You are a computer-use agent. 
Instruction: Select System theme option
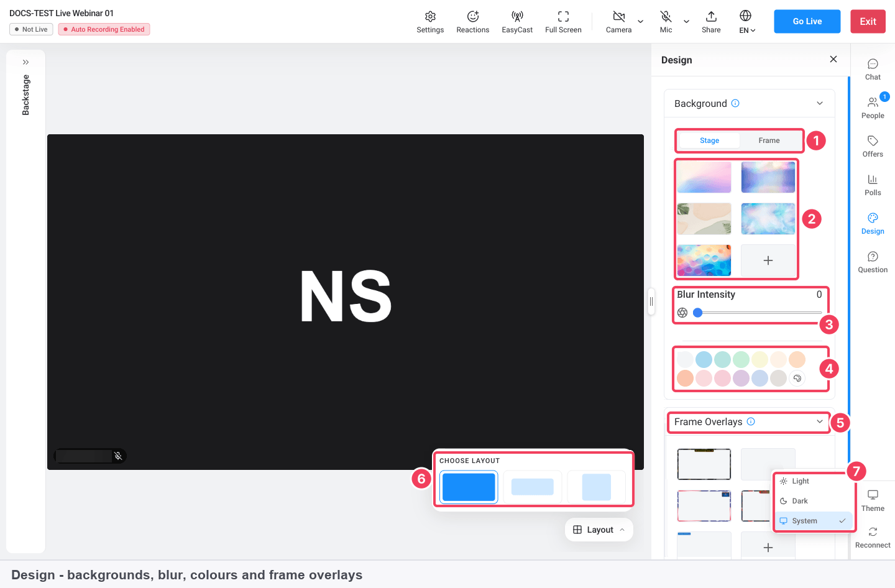814,521
